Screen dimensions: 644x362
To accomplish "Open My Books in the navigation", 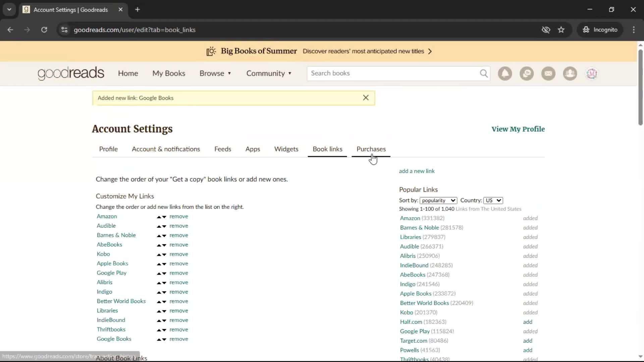I will pos(169,73).
